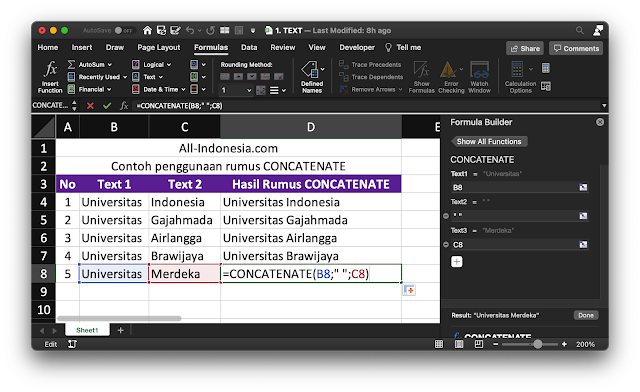
Task: Add another argument with plus button
Action: click(457, 261)
